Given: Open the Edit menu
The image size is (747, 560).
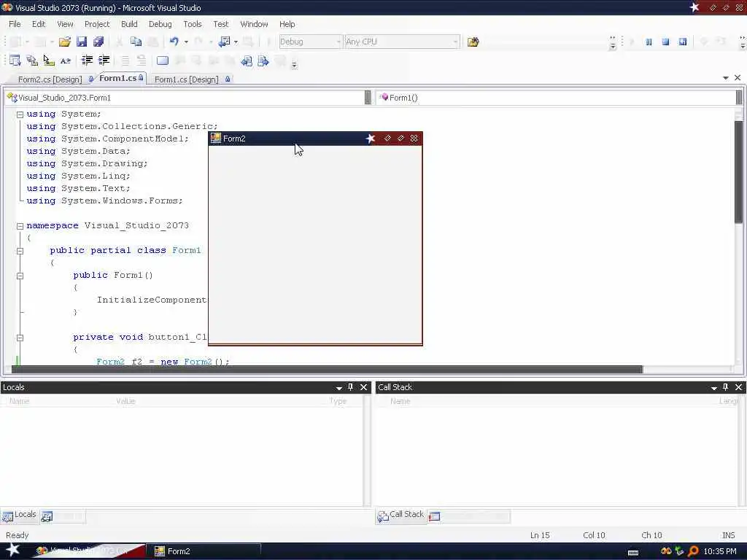Looking at the screenshot, I should click(39, 24).
